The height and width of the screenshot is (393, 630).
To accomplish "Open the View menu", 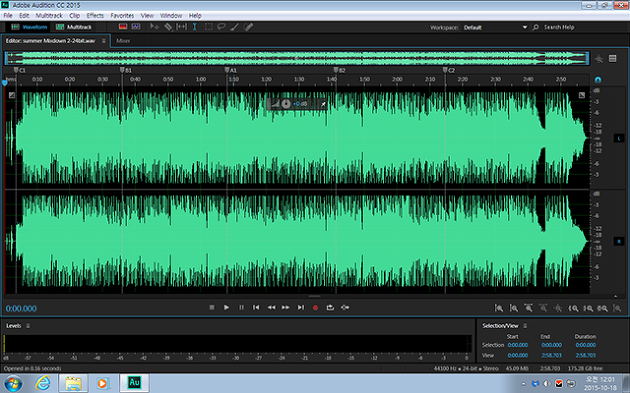I will coord(147,16).
